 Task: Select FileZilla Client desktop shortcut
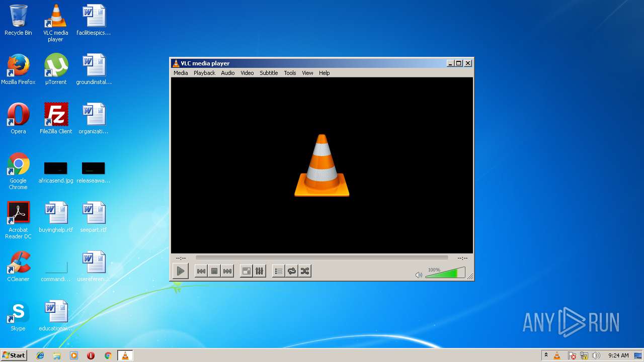coord(56,119)
